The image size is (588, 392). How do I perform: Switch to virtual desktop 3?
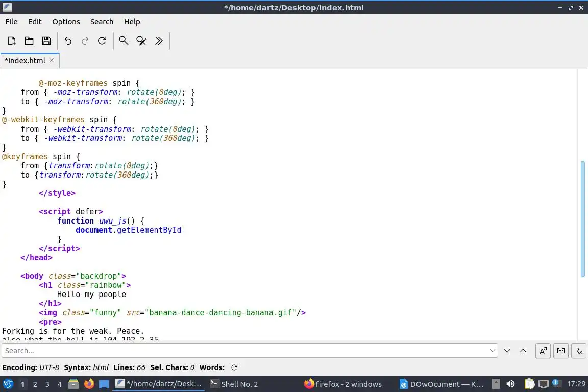[47, 384]
